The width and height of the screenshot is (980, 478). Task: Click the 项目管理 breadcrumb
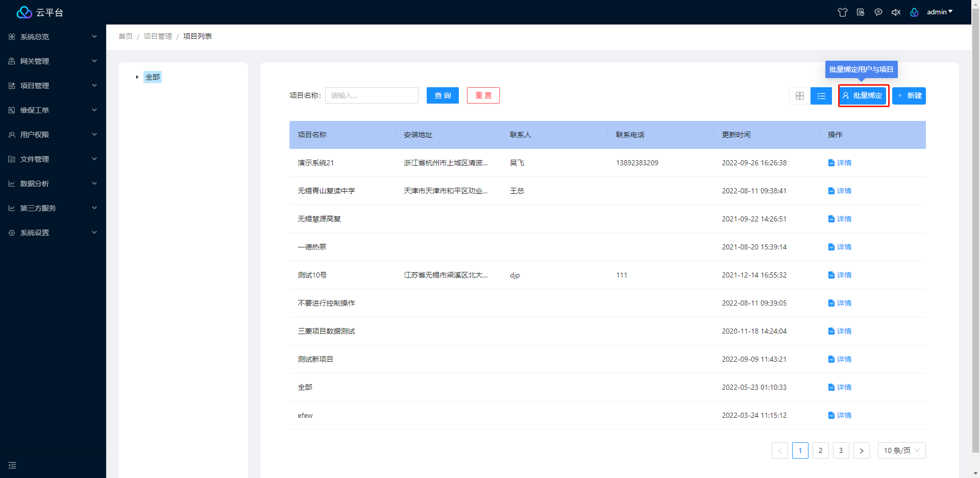coord(158,36)
